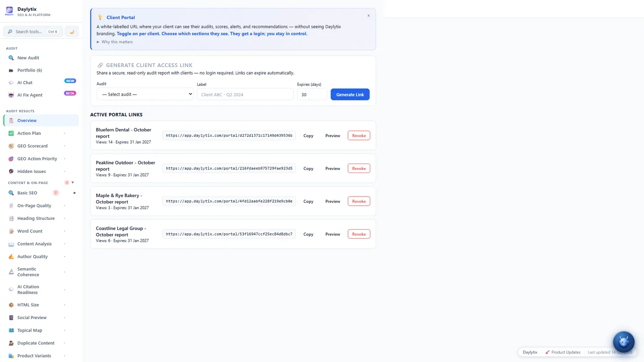Click the Action Plan checkmark icon
This screenshot has width=644, height=362.
[x=11, y=133]
